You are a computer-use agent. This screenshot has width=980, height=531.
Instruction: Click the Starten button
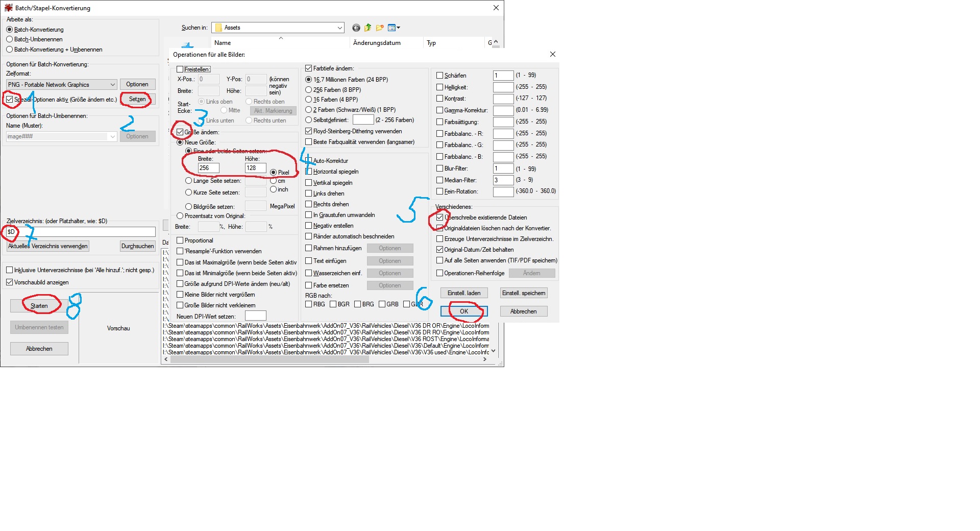coord(39,306)
